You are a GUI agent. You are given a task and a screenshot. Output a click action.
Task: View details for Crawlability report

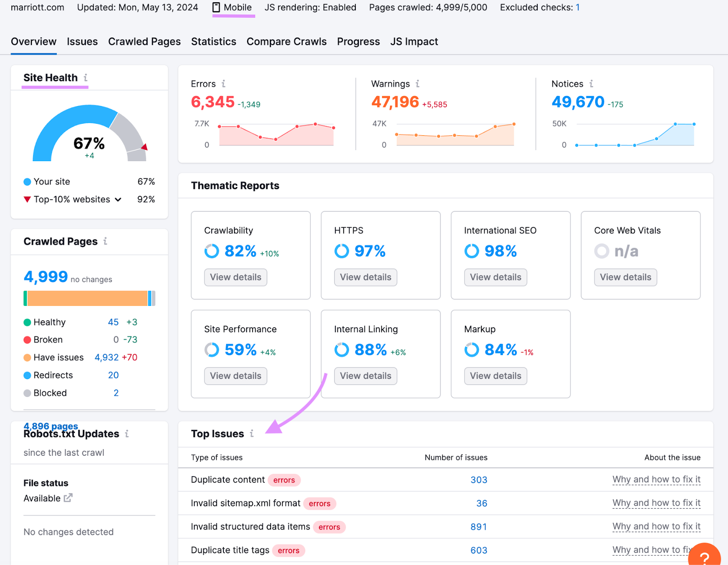[x=236, y=277]
